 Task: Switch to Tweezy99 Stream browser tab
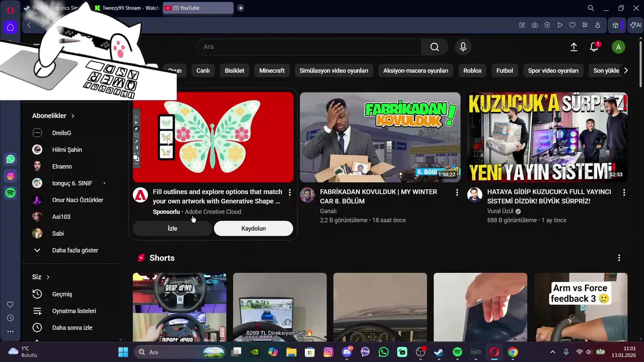(x=127, y=8)
